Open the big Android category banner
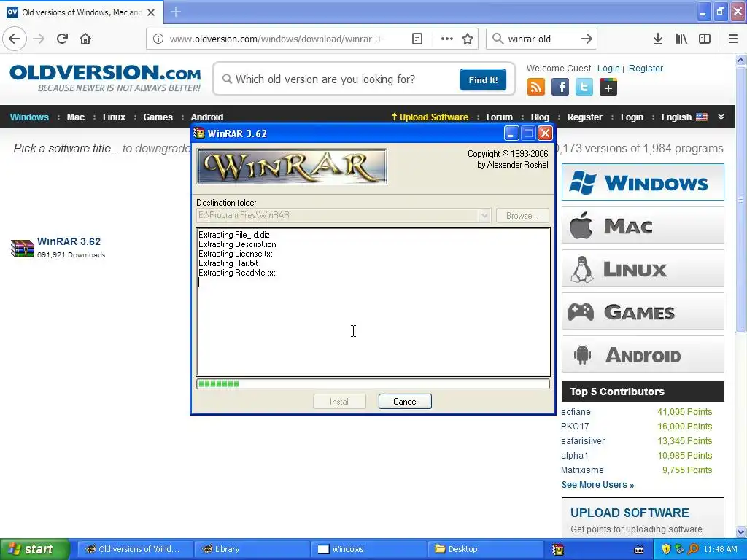The height and width of the screenshot is (560, 747). [643, 354]
